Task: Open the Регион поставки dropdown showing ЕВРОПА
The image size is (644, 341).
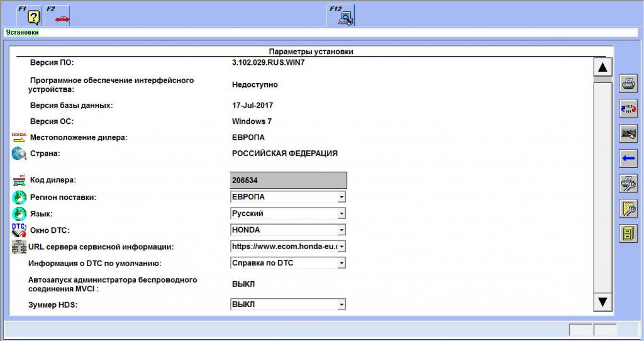Action: coord(288,197)
